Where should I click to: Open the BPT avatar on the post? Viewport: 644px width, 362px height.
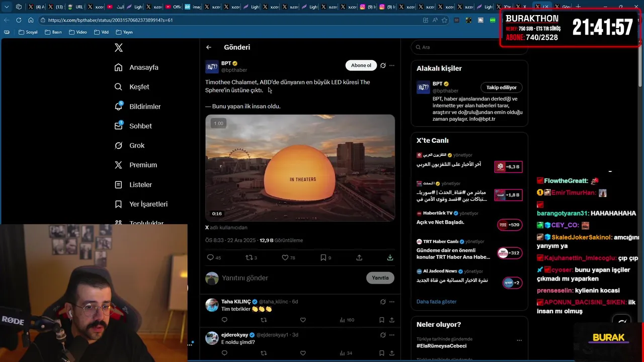coord(212,67)
